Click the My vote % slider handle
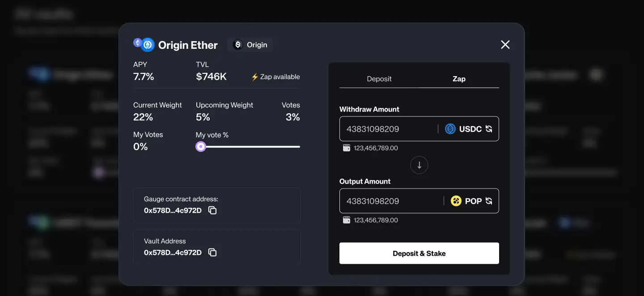The width and height of the screenshot is (644, 296). pyautogui.click(x=201, y=146)
